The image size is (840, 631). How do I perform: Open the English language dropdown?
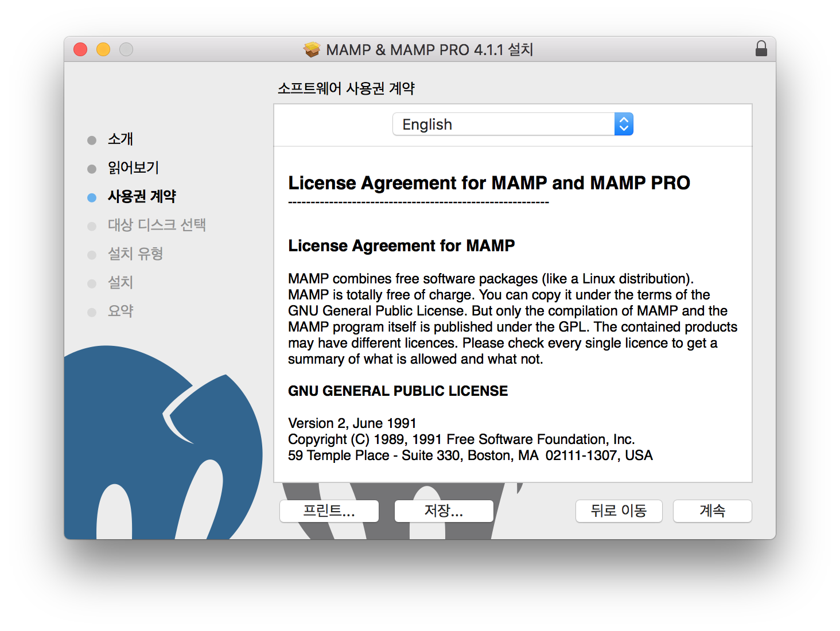coord(512,124)
